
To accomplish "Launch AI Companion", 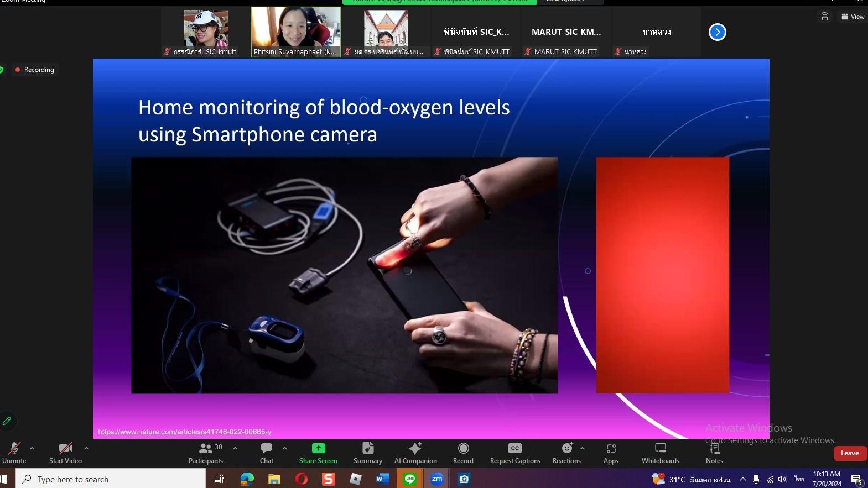I will [x=415, y=453].
